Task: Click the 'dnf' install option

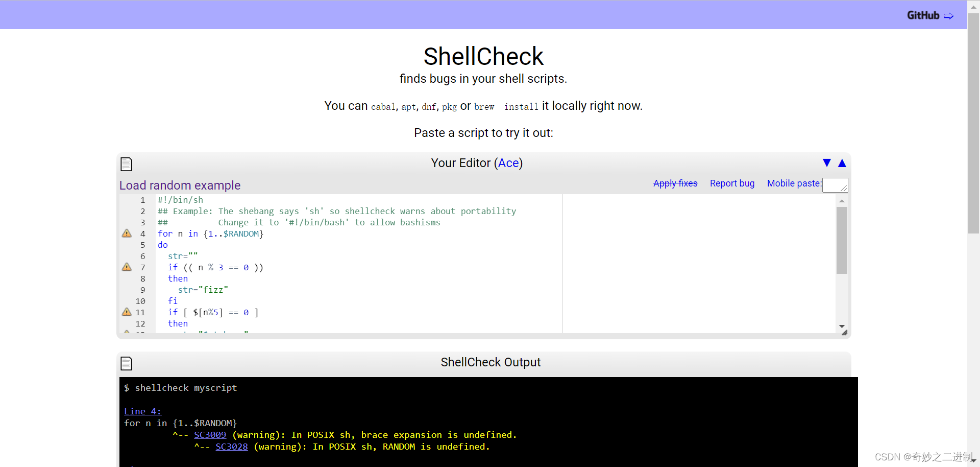Action: [x=429, y=107]
